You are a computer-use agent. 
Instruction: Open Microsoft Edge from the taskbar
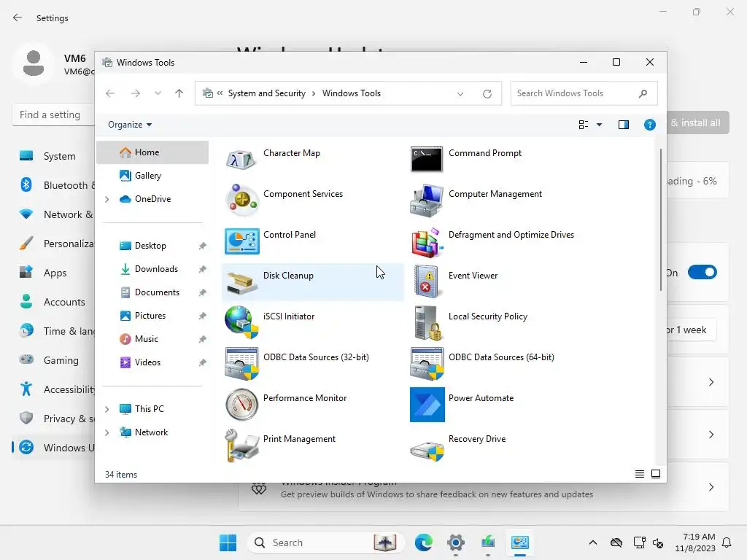tap(424, 542)
